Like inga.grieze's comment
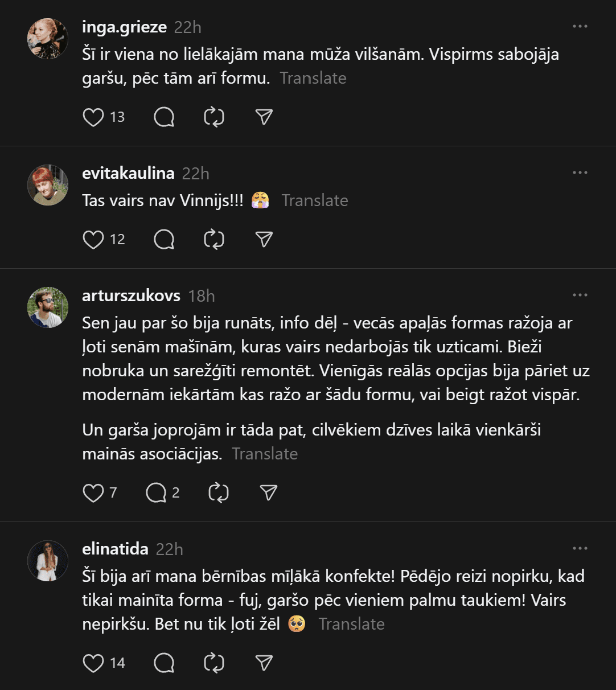The image size is (616, 690). click(x=93, y=117)
